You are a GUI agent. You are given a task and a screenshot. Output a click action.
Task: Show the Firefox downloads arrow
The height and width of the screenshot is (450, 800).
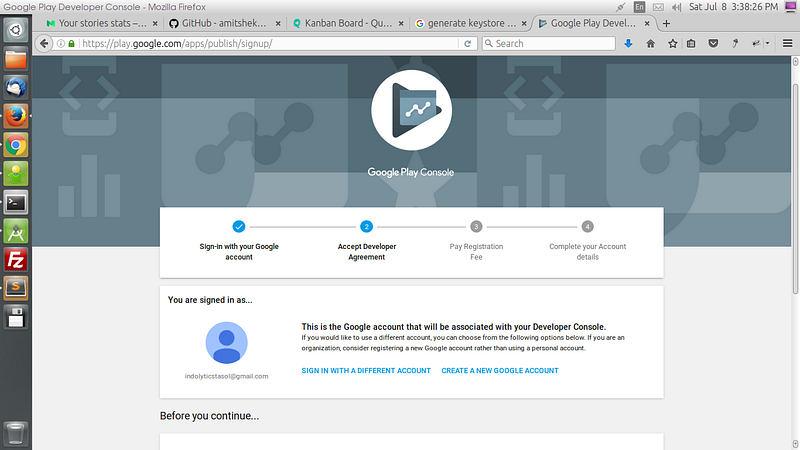628,43
